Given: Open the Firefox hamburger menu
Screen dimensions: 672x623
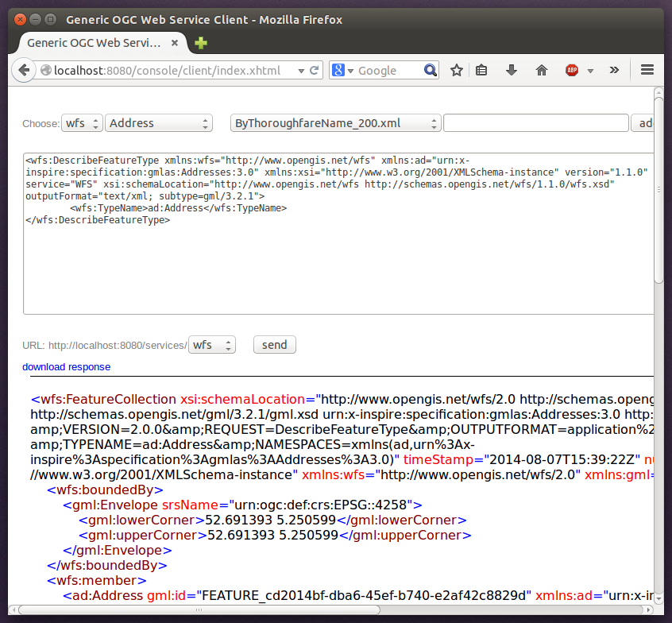Looking at the screenshot, I should click(x=647, y=70).
